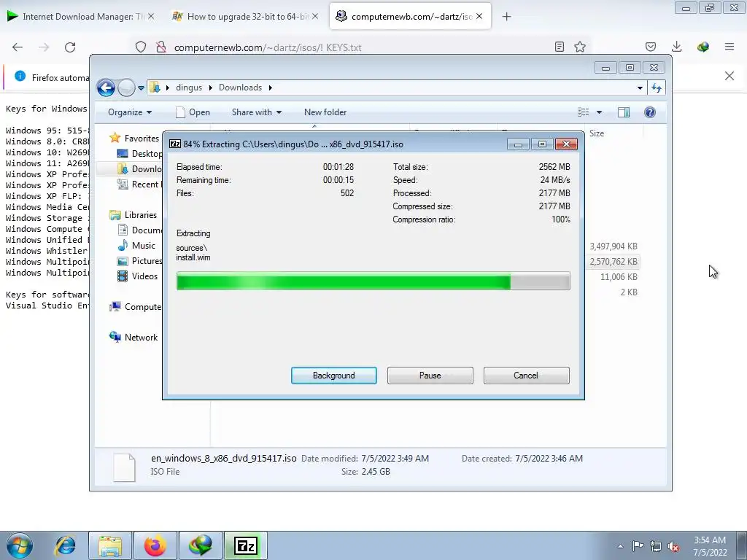Click the Firefox tracking protection shield icon
This screenshot has height=560, width=747.
(x=141, y=47)
